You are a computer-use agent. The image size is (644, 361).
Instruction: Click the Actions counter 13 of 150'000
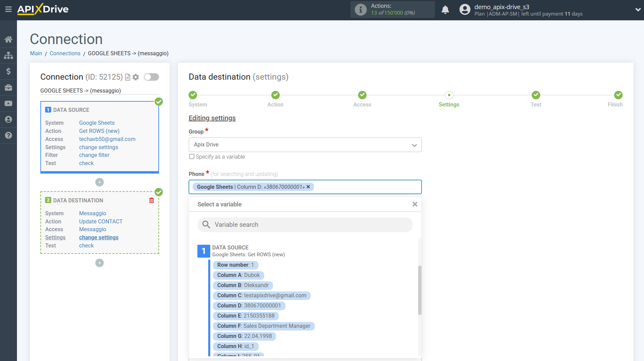click(x=393, y=13)
